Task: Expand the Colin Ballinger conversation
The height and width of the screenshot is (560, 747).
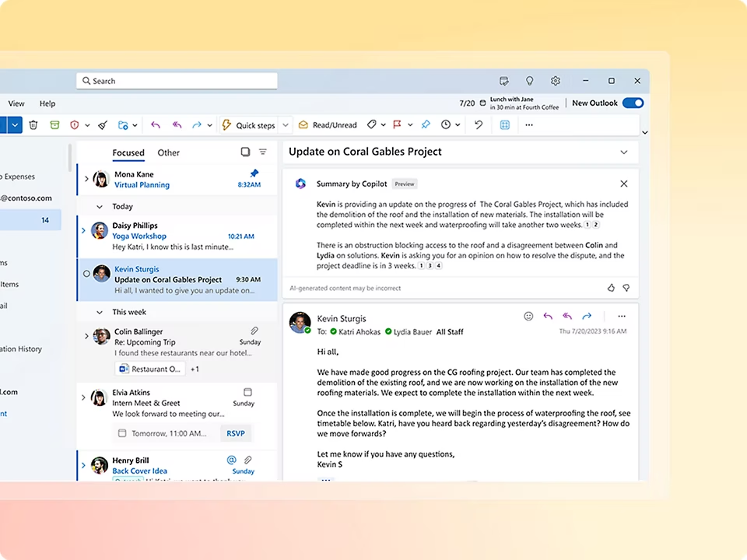Action: (86, 336)
